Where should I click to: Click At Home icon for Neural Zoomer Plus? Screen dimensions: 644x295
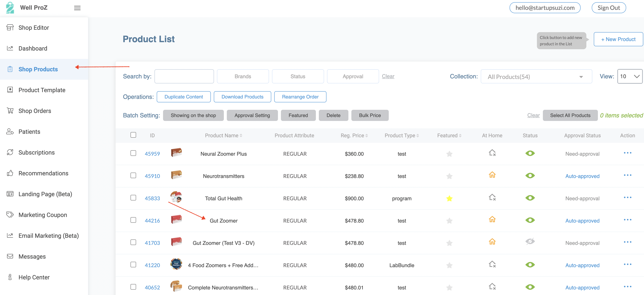point(492,153)
